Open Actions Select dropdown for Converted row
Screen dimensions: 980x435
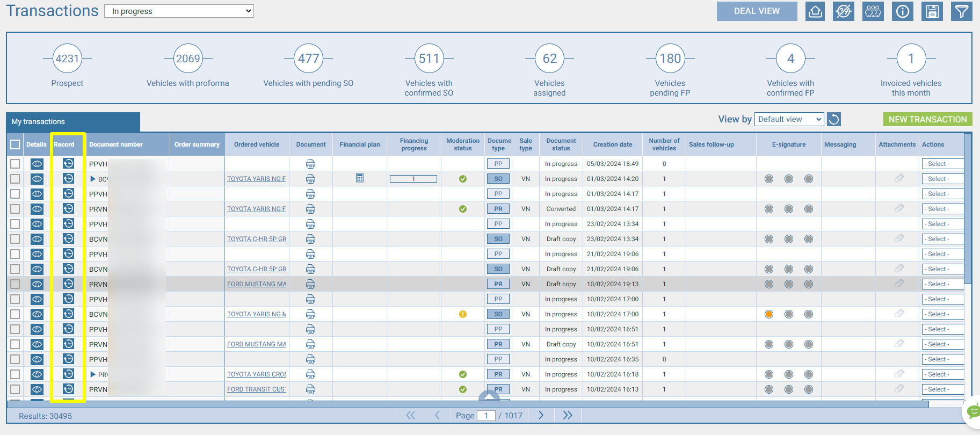coord(942,209)
